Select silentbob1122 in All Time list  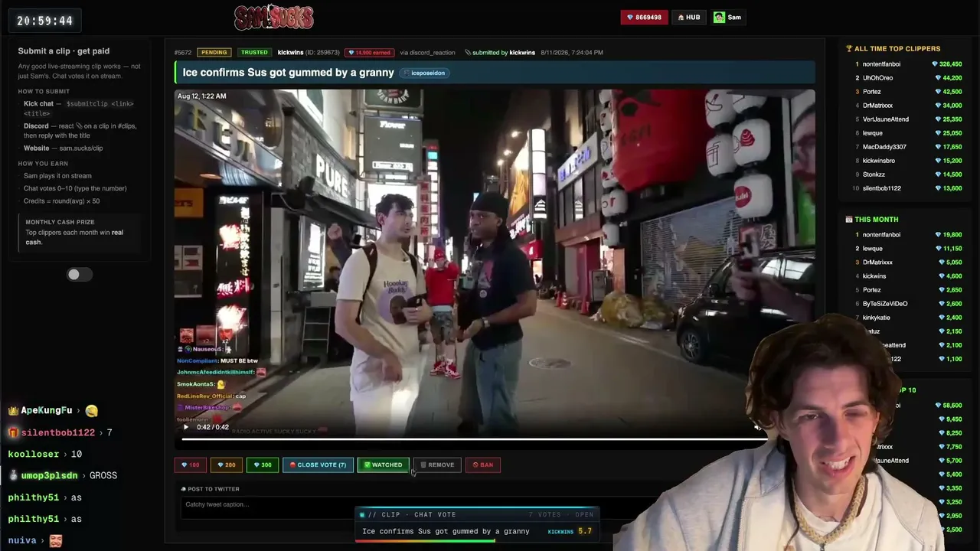882,188
